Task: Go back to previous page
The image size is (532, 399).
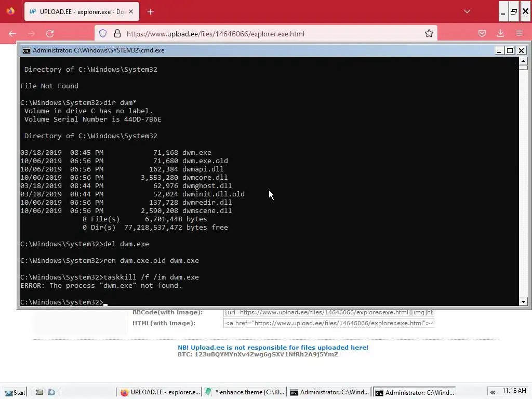Action: click(12, 34)
